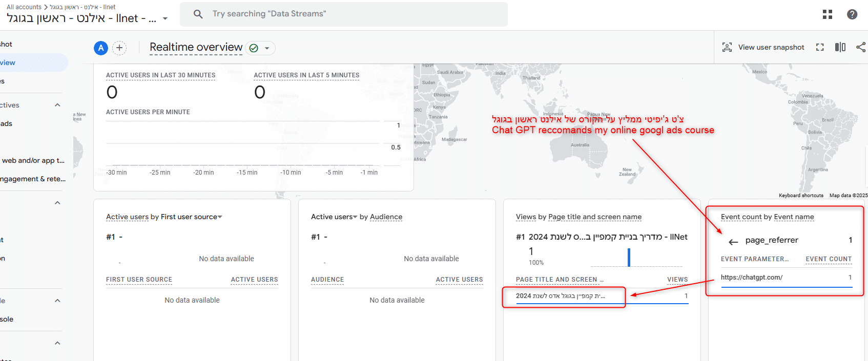
Task: Open the Google apps grid icon
Action: [x=827, y=14]
